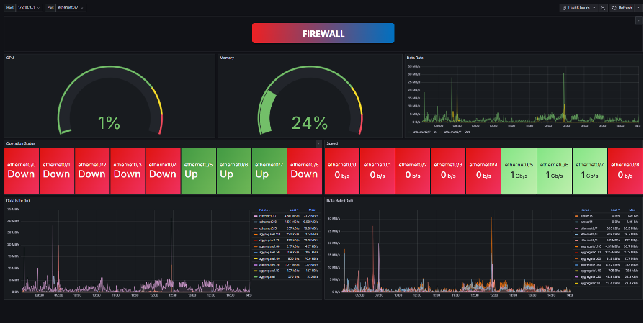This screenshot has width=644, height=324.
Task: Click the refresh dashboard icon
Action: [x=614, y=7]
